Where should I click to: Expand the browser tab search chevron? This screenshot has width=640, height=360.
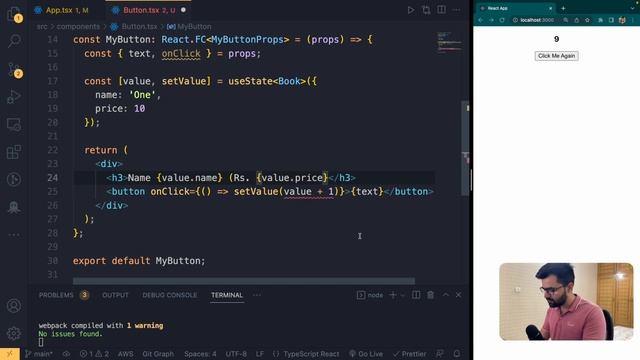632,8
